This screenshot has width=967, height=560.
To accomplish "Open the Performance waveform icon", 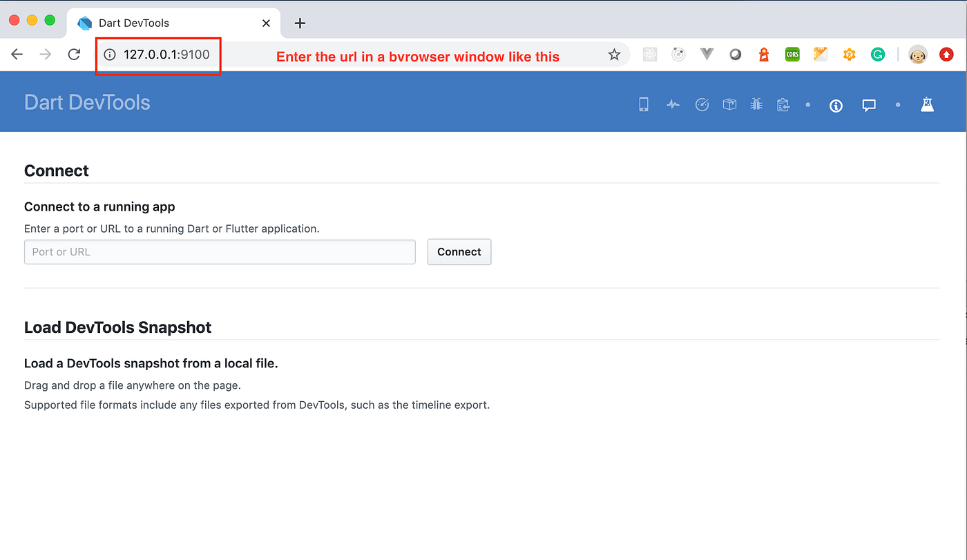I will 673,104.
